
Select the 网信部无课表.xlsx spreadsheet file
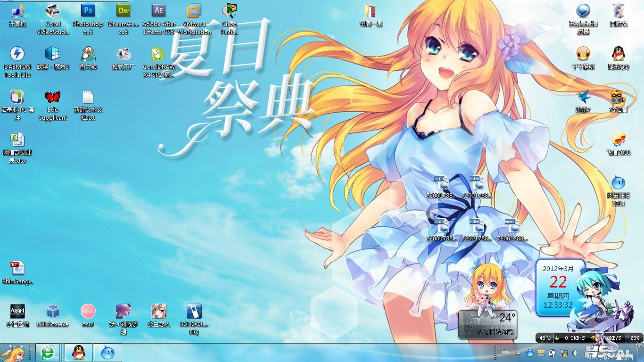(17, 148)
